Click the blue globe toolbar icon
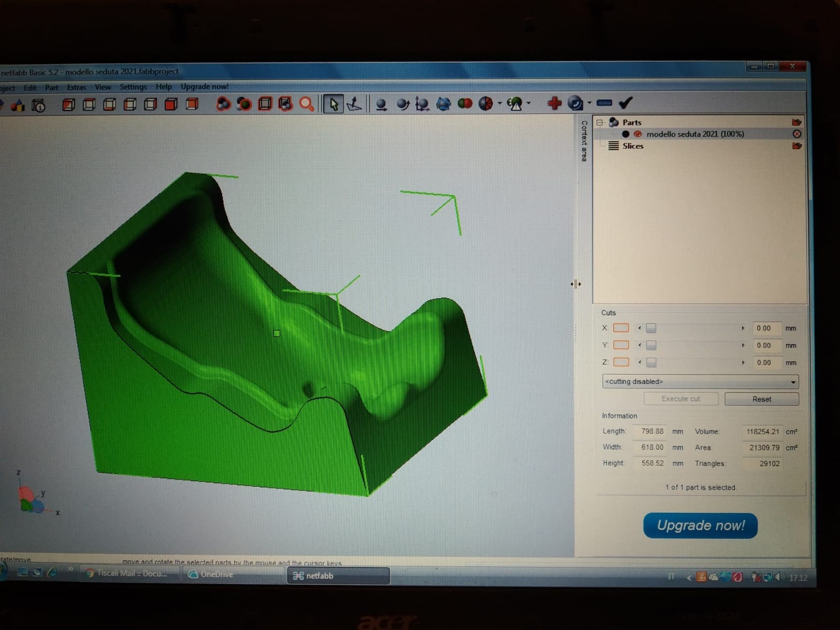 tap(444, 103)
